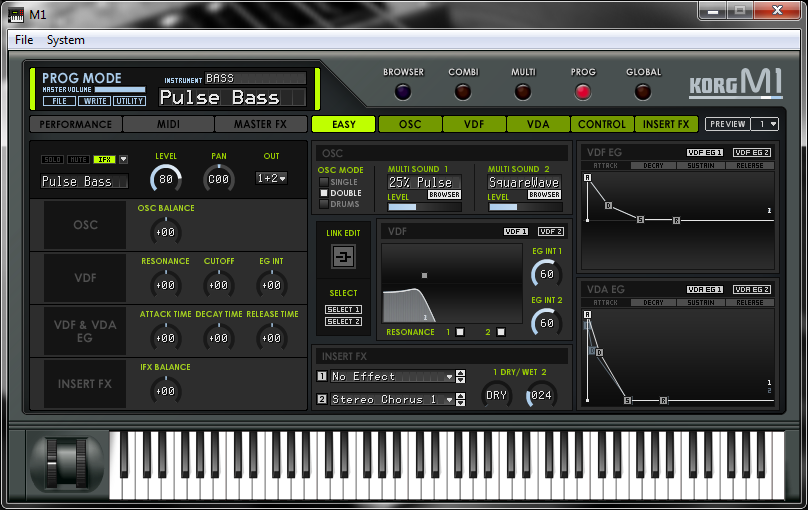Open the PREVIEW number dropdown
This screenshot has height=510, width=808.
coord(765,124)
